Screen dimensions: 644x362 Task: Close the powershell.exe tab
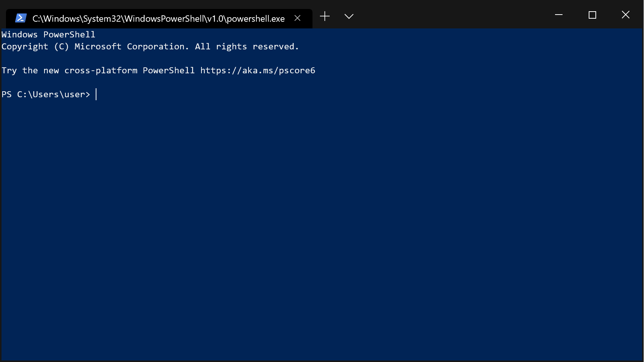pyautogui.click(x=298, y=18)
